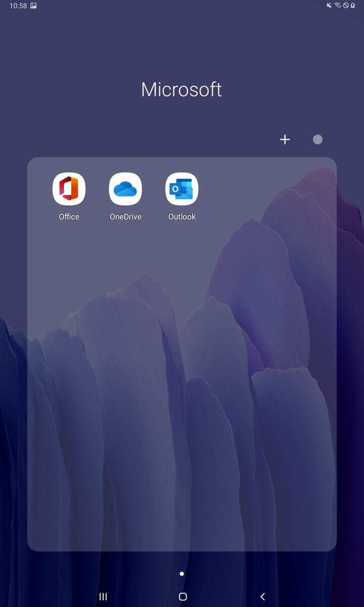Tap the image notification icon
The width and height of the screenshot is (364, 607).
click(33, 6)
